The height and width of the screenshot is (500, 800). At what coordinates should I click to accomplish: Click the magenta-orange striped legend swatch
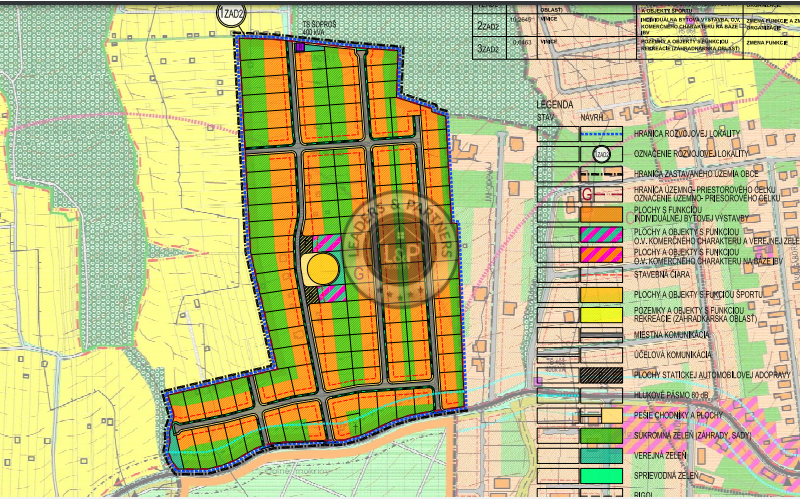coord(600,254)
